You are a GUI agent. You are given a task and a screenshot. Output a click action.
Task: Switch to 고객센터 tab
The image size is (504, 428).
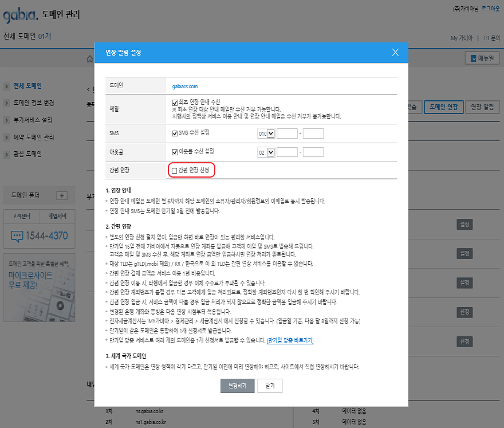tap(21, 217)
